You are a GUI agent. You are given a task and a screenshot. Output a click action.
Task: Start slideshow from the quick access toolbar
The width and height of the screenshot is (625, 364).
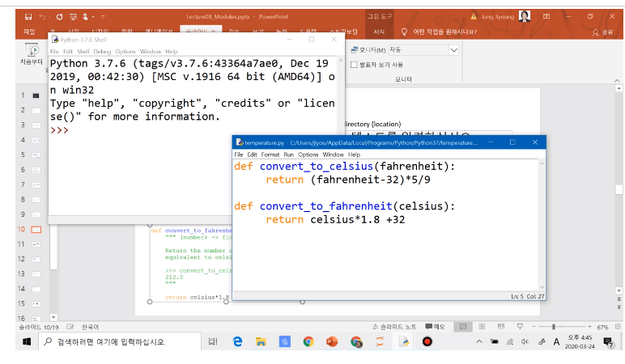pyautogui.click(x=73, y=17)
